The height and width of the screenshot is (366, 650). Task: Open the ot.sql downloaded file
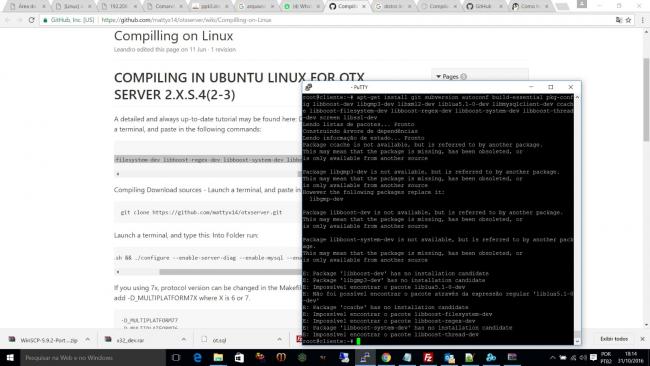click(219, 340)
